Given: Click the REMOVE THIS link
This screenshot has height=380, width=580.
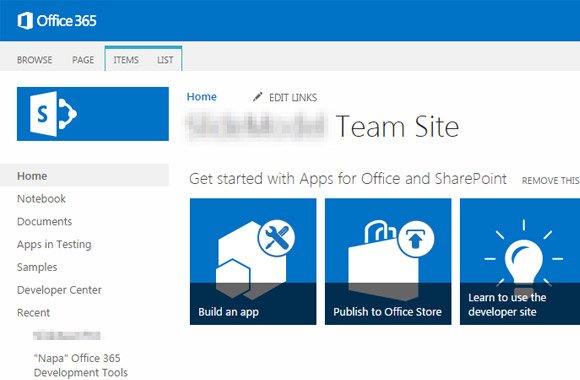Looking at the screenshot, I should point(550,181).
